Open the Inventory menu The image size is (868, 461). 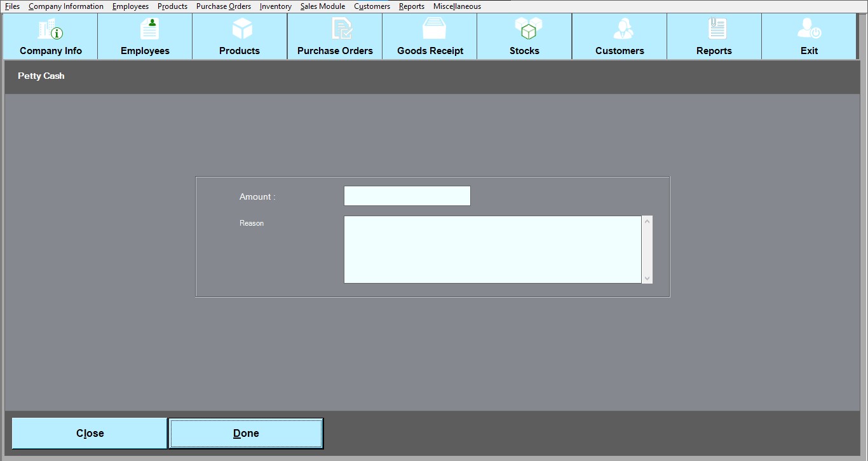276,6
